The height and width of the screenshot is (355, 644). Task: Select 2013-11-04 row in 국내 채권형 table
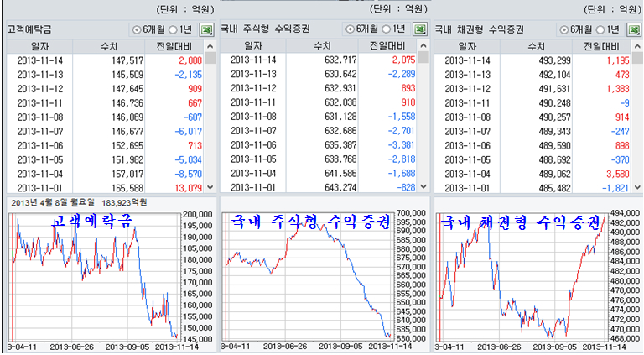pyautogui.click(x=532, y=173)
